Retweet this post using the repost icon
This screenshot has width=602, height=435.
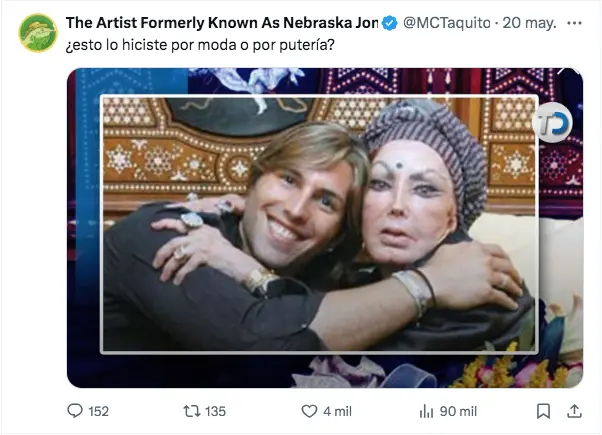191,410
